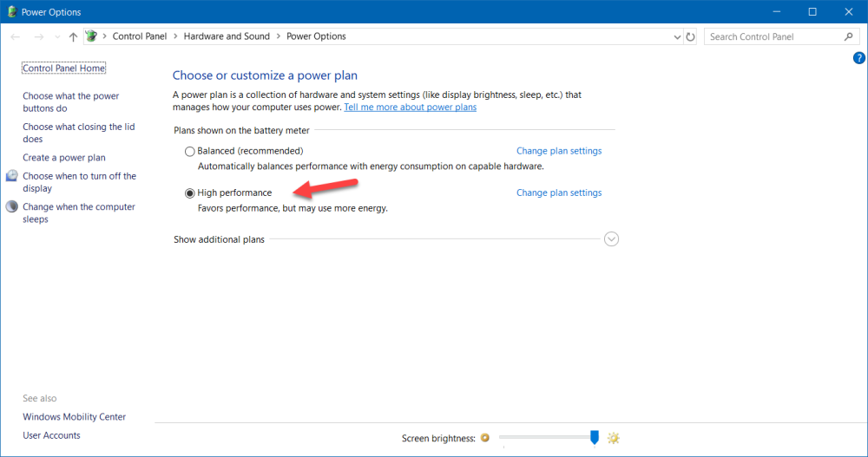Screen dimensions: 868x457
Task: Open Choose what closing the lid does
Action: (x=79, y=133)
